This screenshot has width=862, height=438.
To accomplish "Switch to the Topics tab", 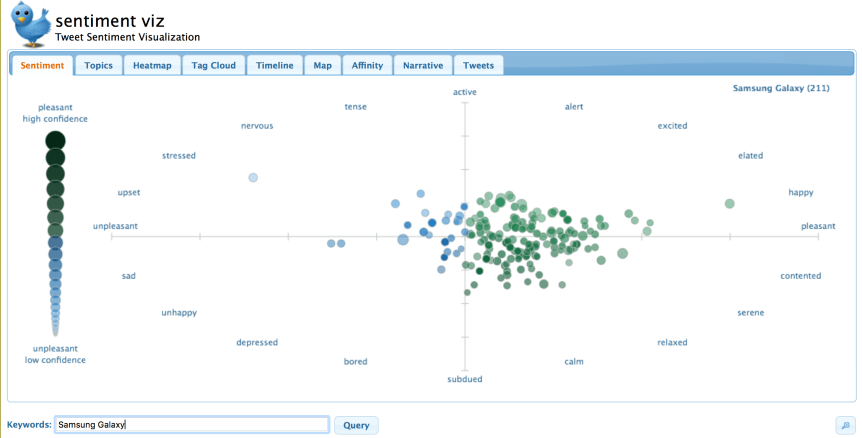I will (x=98, y=65).
